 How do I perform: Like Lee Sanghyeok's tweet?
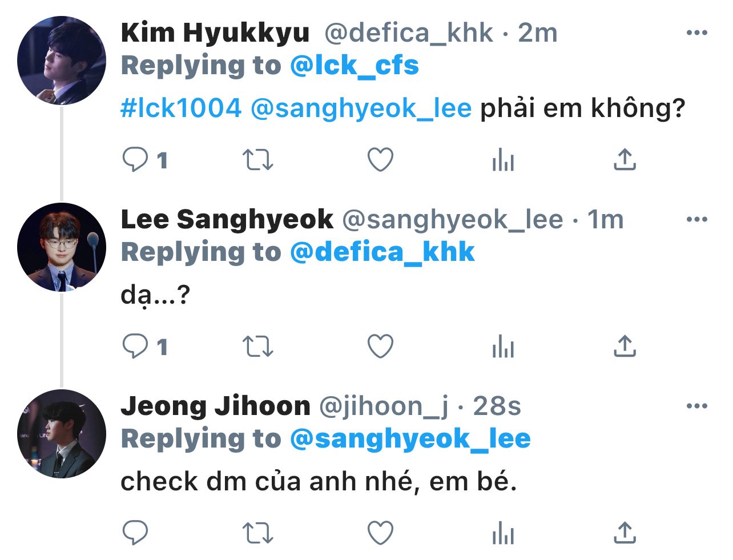380,346
